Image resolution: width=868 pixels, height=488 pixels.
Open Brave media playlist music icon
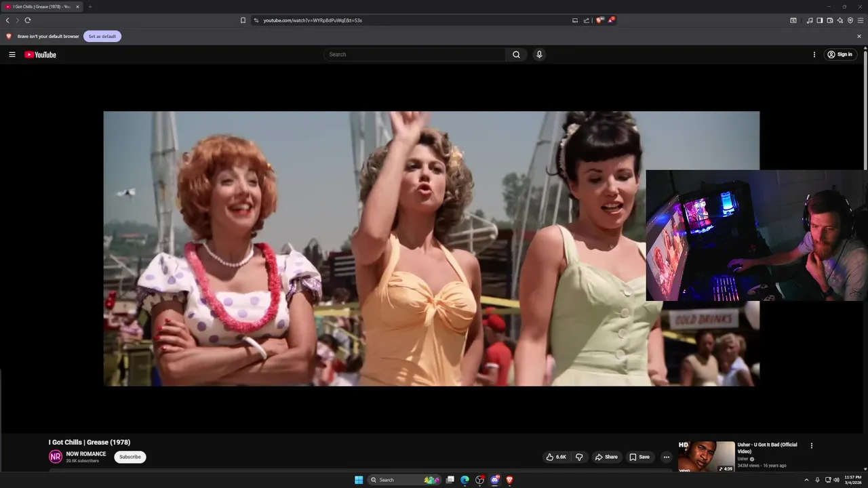coord(809,20)
